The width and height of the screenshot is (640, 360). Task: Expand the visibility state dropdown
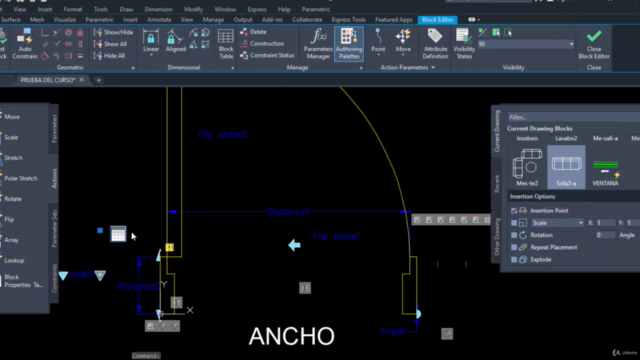pyautogui.click(x=571, y=44)
